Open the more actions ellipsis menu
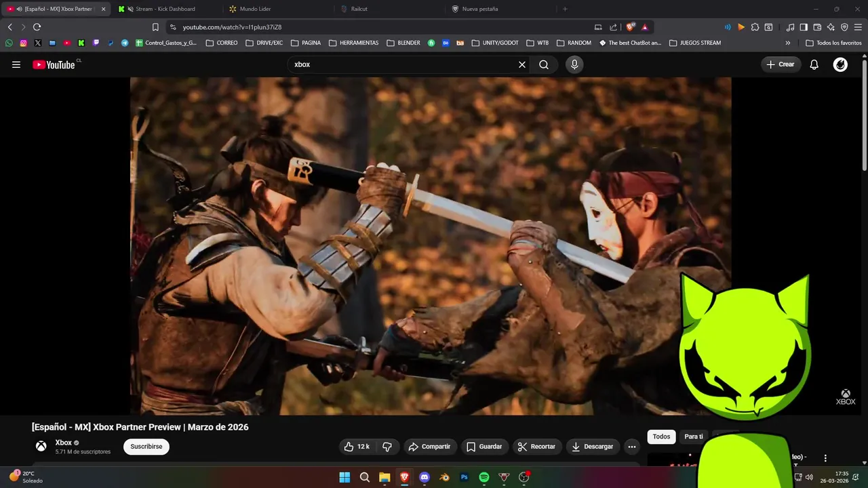Image resolution: width=868 pixels, height=488 pixels. (632, 447)
